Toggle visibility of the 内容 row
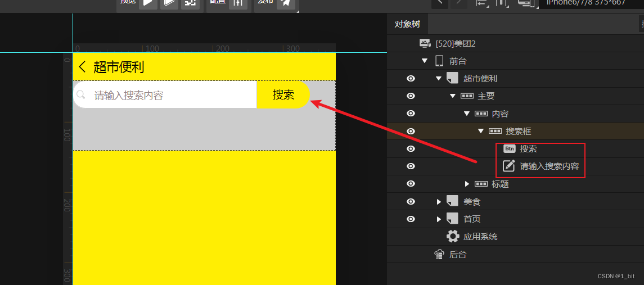The height and width of the screenshot is (285, 644). (x=411, y=114)
